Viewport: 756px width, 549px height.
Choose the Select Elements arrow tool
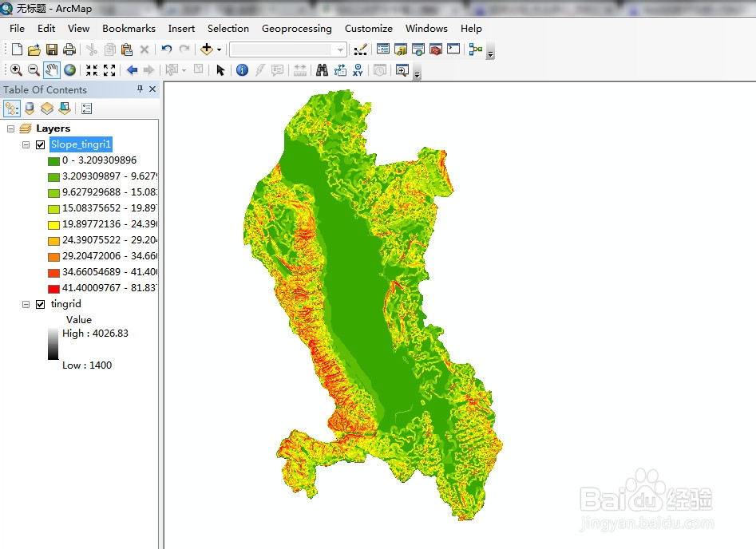[x=220, y=70]
